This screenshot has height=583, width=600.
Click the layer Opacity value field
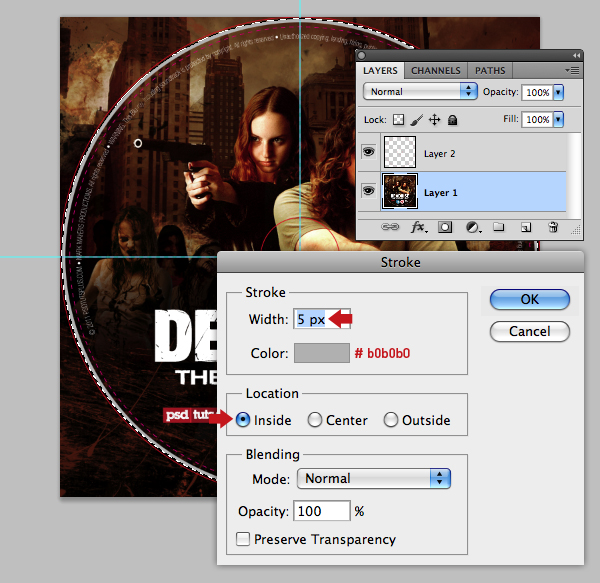point(537,92)
